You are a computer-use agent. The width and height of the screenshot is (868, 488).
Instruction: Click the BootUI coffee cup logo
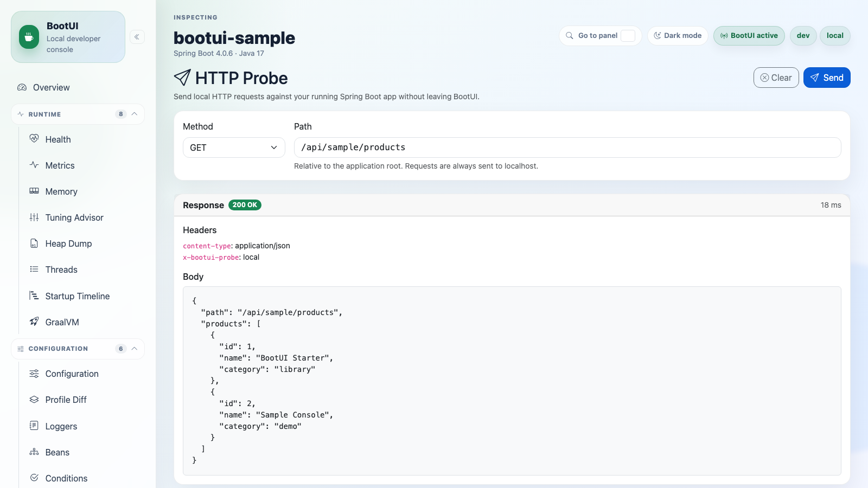(29, 37)
